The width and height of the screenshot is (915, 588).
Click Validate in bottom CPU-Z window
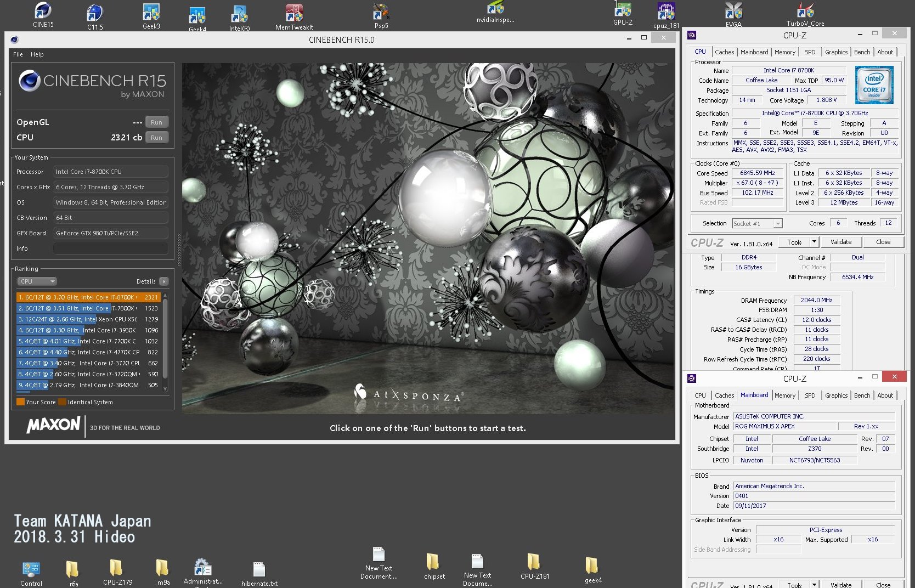click(841, 585)
